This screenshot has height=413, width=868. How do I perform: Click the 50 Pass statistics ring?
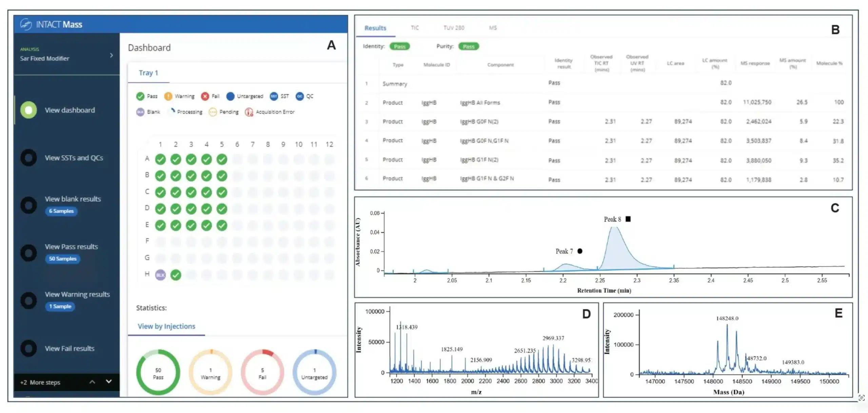pyautogui.click(x=158, y=373)
